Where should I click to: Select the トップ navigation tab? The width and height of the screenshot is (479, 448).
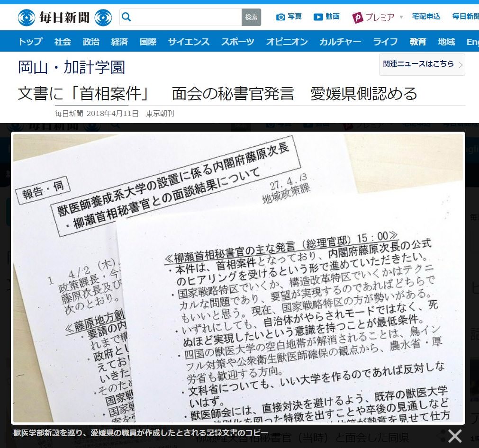click(30, 42)
